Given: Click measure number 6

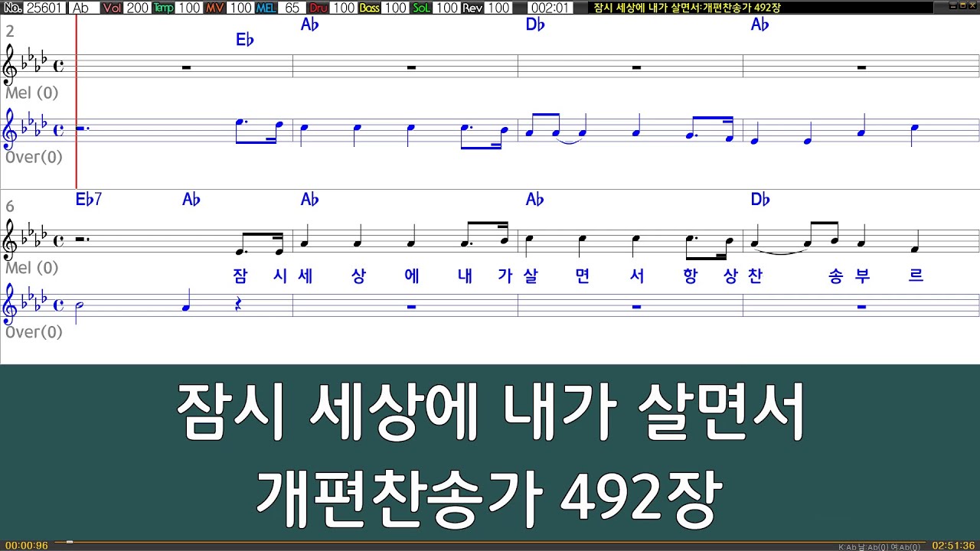Looking at the screenshot, I should (10, 207).
